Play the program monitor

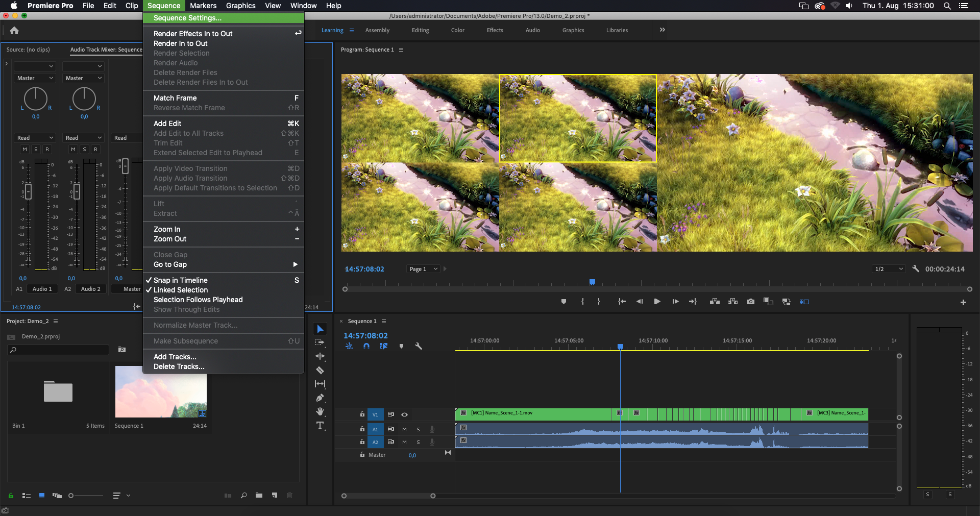pos(657,302)
